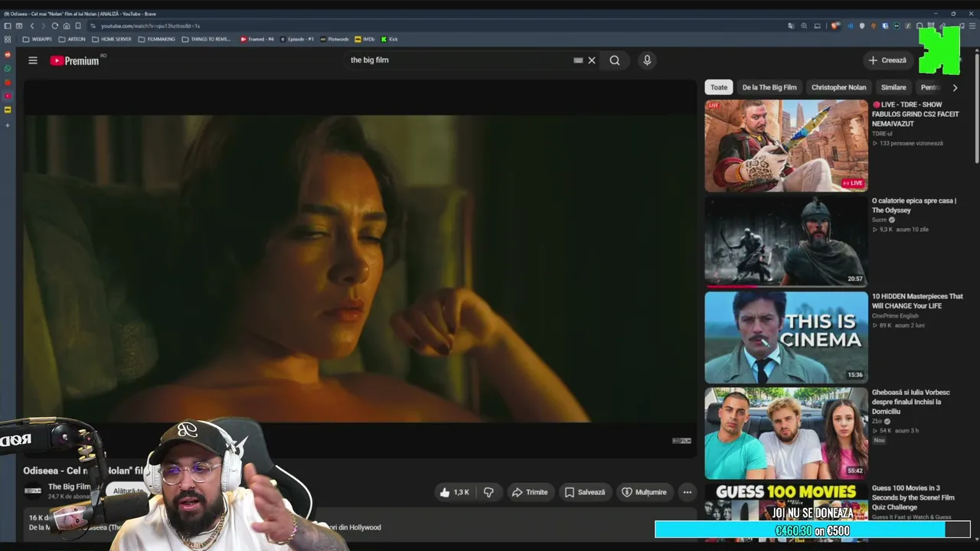Open "Guess 100 Movies in 3 Seconds" title
Viewport: 980px width, 551px height.
913,497
